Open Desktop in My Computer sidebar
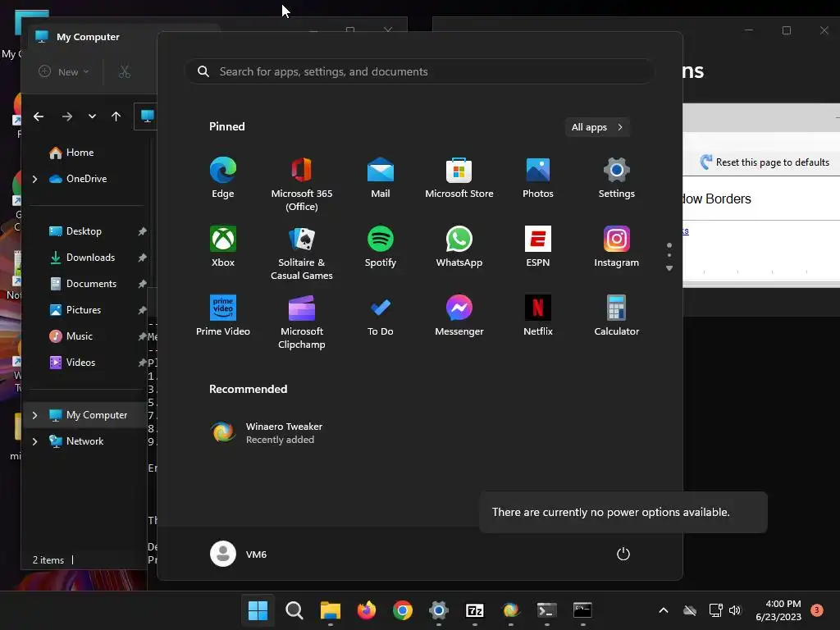840x630 pixels. (85, 231)
